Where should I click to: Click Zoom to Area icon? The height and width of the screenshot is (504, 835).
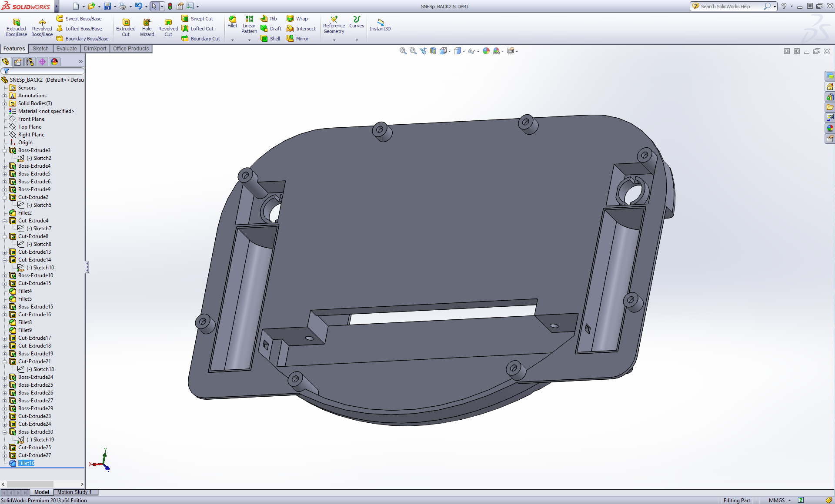(x=413, y=51)
